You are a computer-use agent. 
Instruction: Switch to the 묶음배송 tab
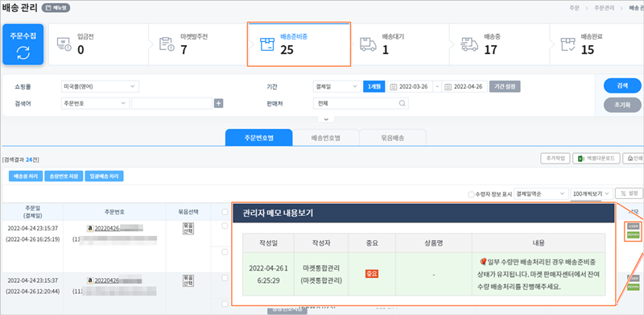point(392,138)
